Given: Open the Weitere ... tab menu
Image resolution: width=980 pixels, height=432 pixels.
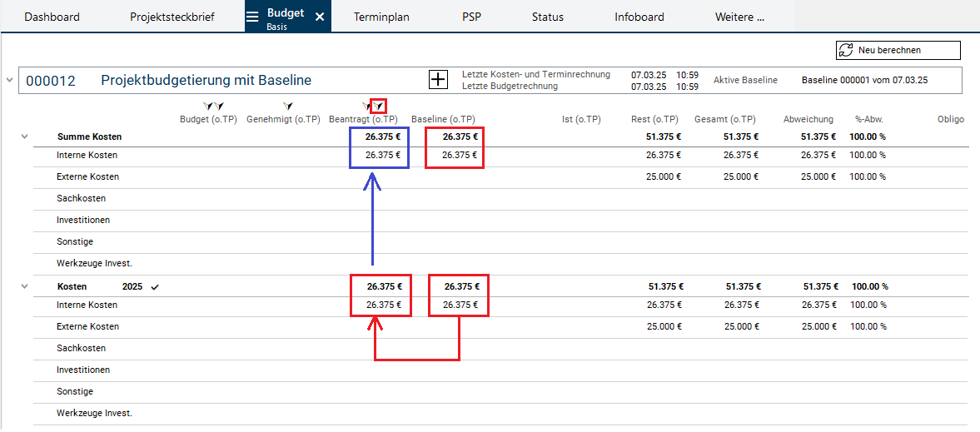Looking at the screenshot, I should tap(739, 17).
